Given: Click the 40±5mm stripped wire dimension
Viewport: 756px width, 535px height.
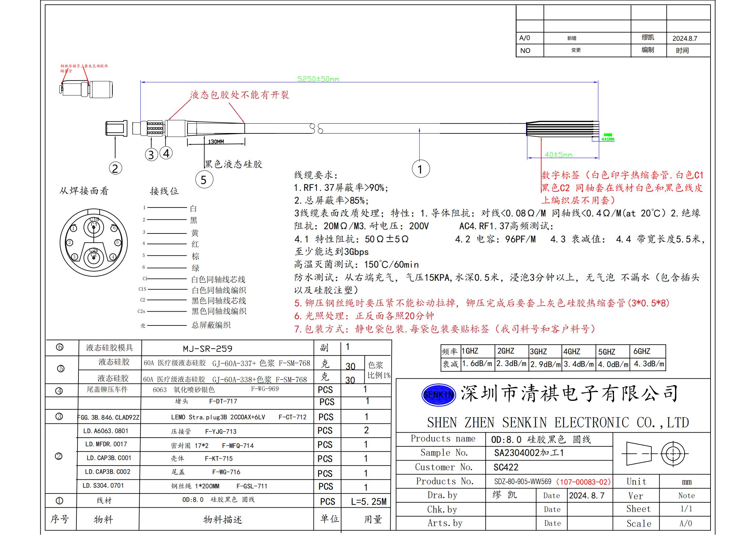Looking at the screenshot, I should pyautogui.click(x=558, y=155).
